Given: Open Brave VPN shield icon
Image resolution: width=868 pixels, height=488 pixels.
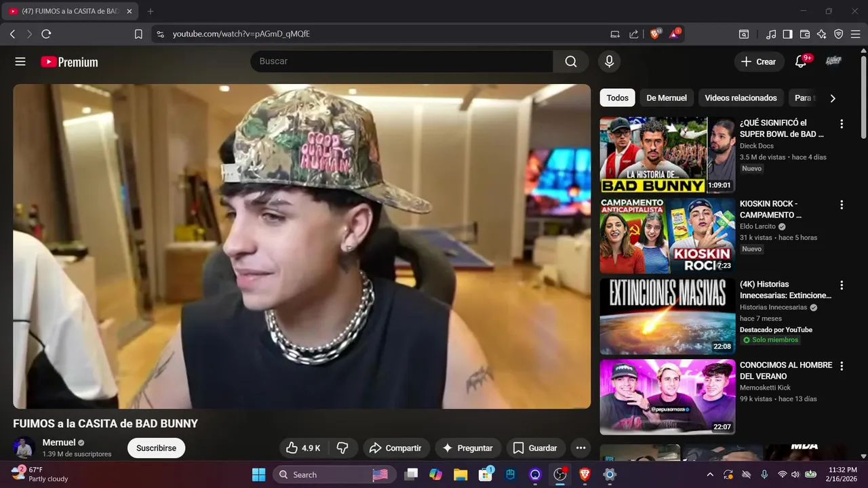Looking at the screenshot, I should tap(839, 34).
